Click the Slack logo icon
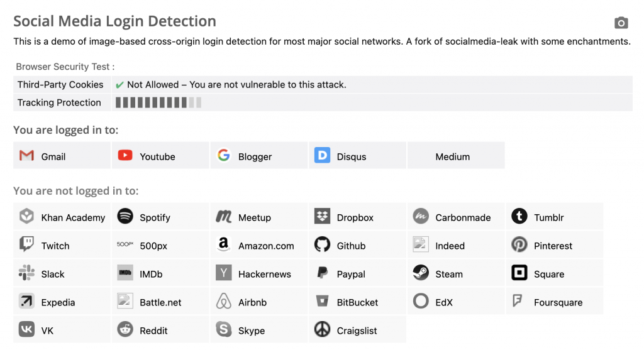Image resolution: width=644 pixels, height=350 pixels. (x=26, y=273)
